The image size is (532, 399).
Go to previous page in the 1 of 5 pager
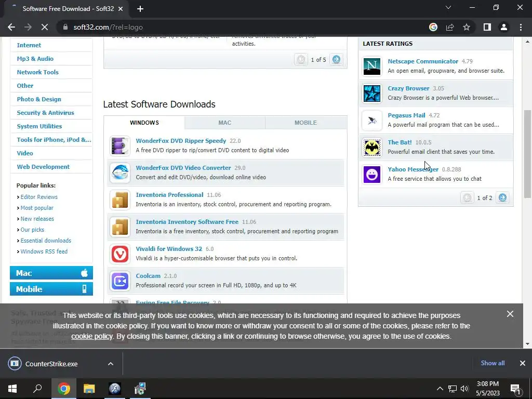pyautogui.click(x=301, y=59)
